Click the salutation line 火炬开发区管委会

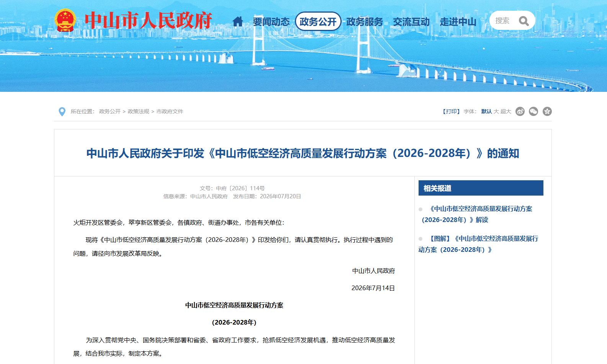(x=179, y=223)
